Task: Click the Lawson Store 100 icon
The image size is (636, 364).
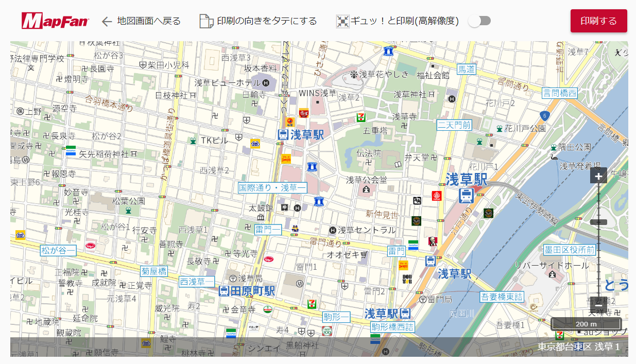Action: coord(327,331)
